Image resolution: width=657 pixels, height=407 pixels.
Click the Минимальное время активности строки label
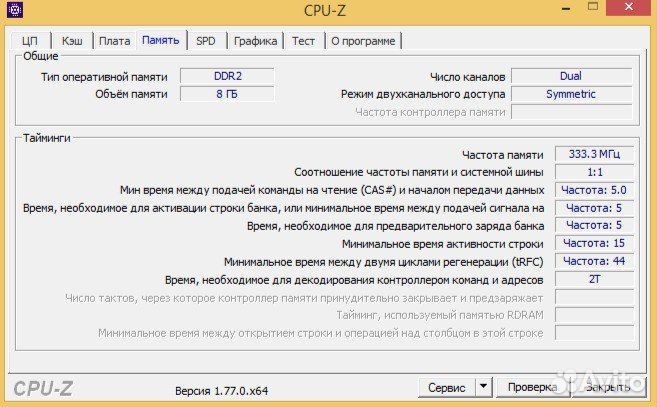[x=442, y=244]
